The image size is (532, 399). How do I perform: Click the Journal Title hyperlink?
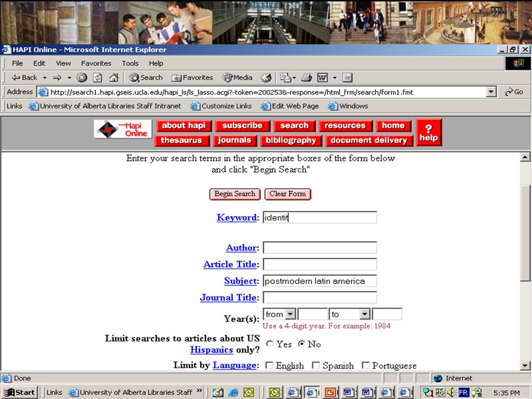(x=228, y=298)
